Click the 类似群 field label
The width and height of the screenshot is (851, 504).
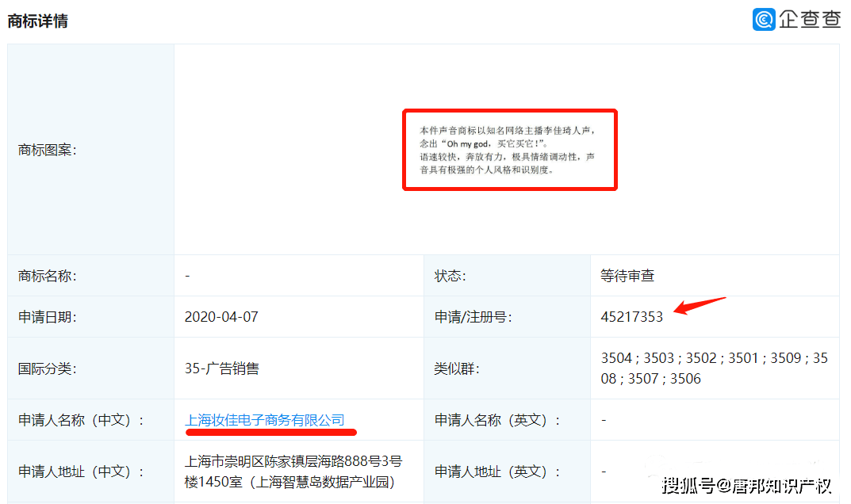coord(457,368)
